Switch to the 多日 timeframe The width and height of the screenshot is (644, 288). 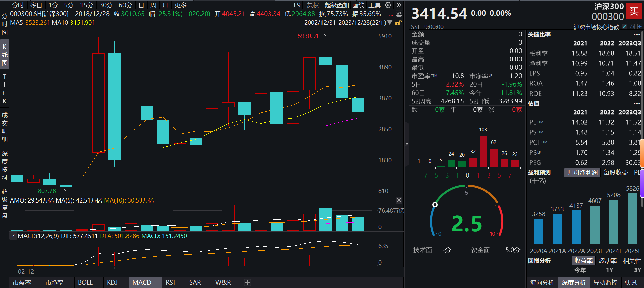point(36,5)
